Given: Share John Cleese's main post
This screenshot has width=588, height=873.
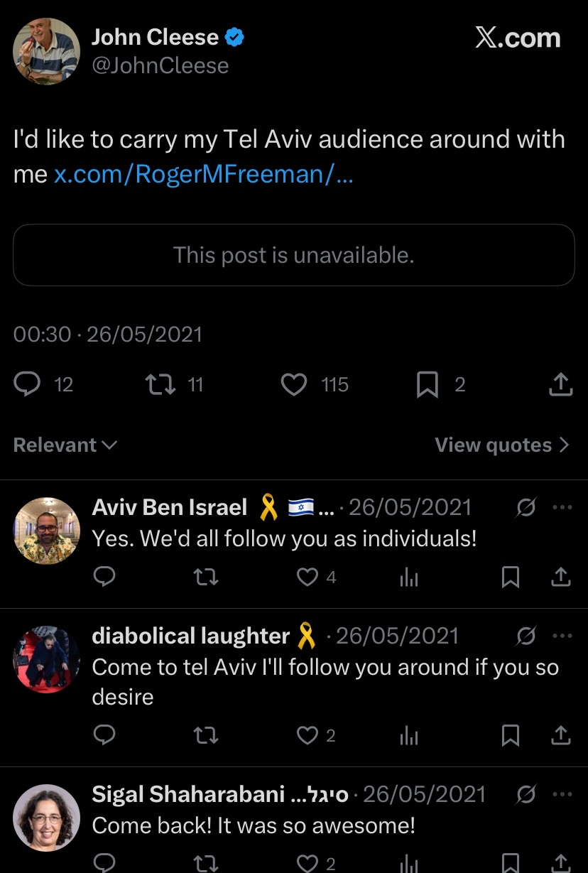Looking at the screenshot, I should pyautogui.click(x=560, y=384).
